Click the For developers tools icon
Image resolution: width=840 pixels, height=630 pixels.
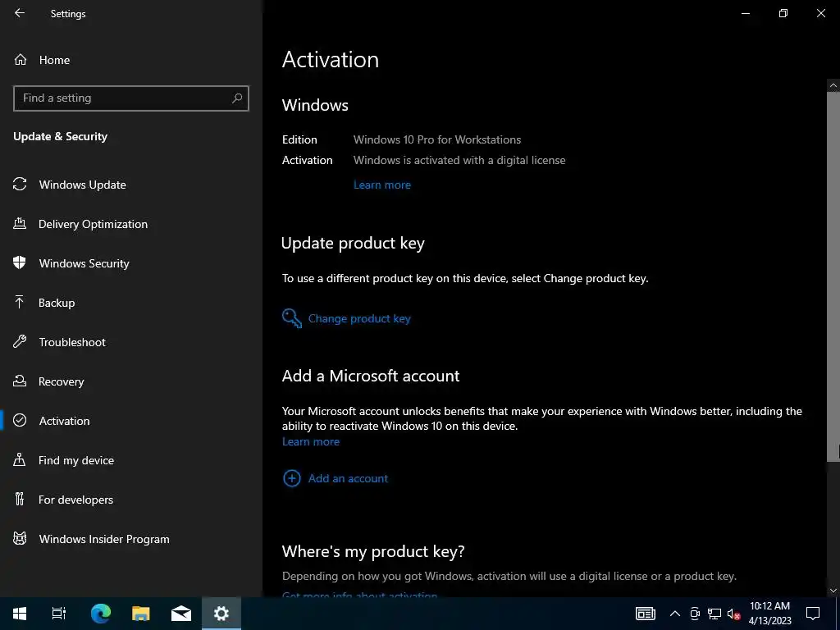click(20, 500)
